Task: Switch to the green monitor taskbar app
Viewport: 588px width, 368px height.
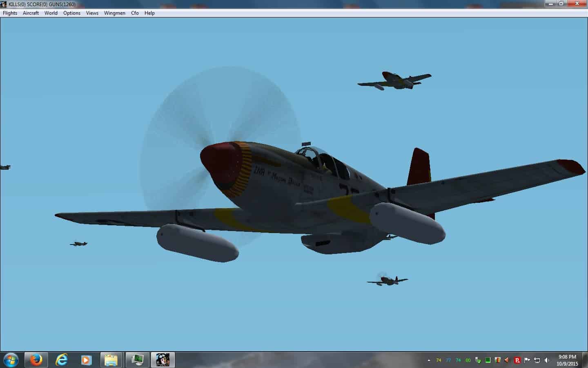Action: click(x=137, y=360)
